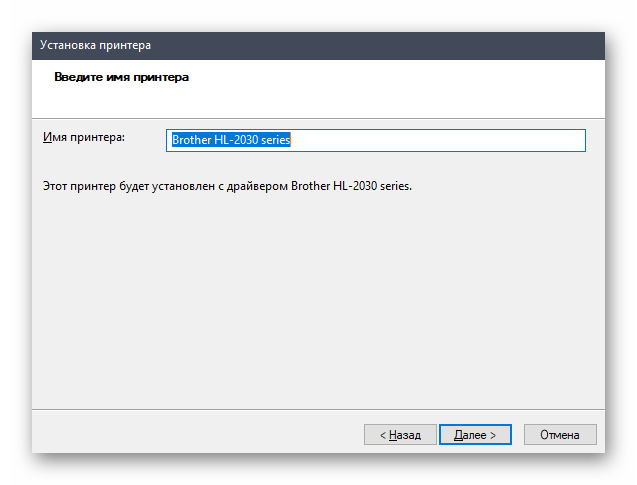Screen dimensions: 637x485
Task: Focus the Имя принтера input field
Action: (376, 140)
